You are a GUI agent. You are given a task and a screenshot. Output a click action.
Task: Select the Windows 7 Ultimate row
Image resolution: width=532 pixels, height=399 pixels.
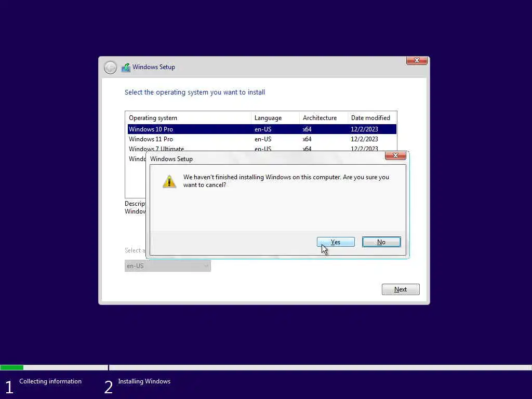pyautogui.click(x=262, y=148)
